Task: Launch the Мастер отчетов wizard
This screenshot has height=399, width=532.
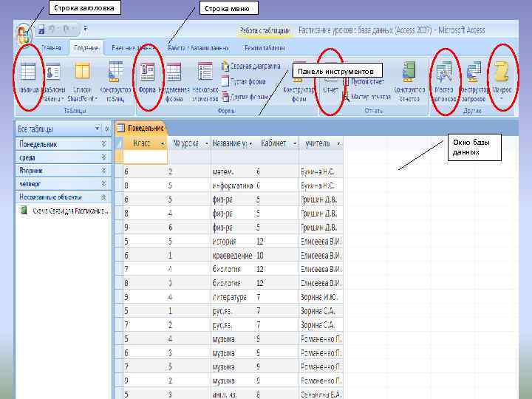Action: 367,97
